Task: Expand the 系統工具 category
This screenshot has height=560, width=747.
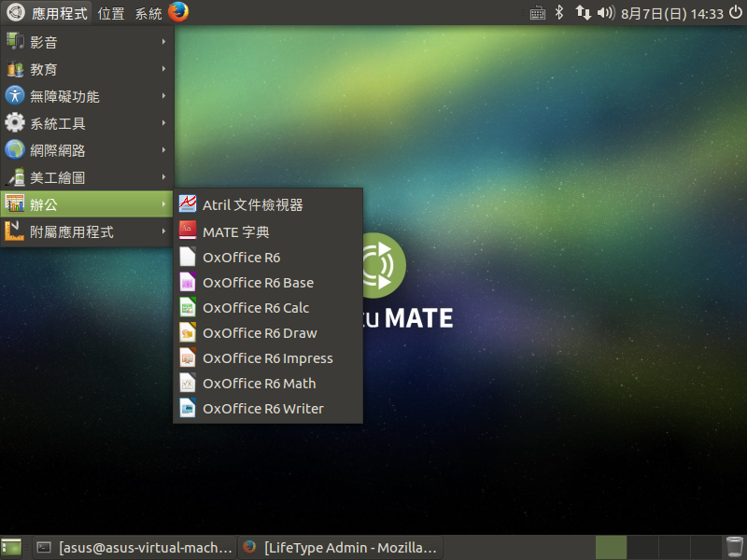Action: 87,123
